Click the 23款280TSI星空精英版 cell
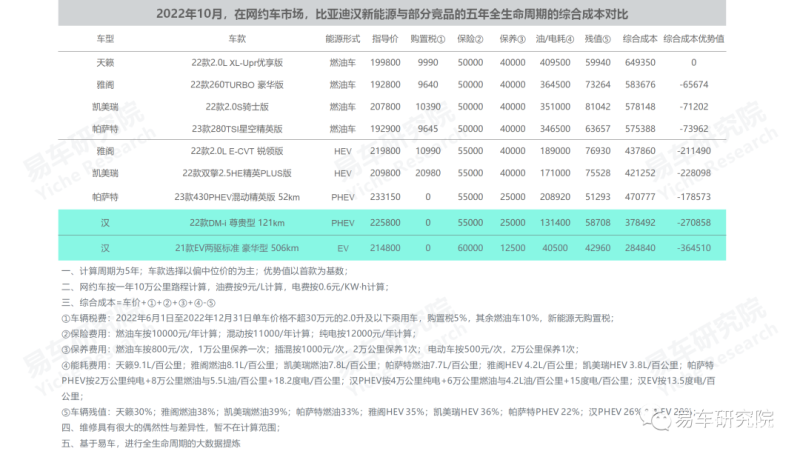This screenshot has width=800, height=454. click(x=235, y=129)
